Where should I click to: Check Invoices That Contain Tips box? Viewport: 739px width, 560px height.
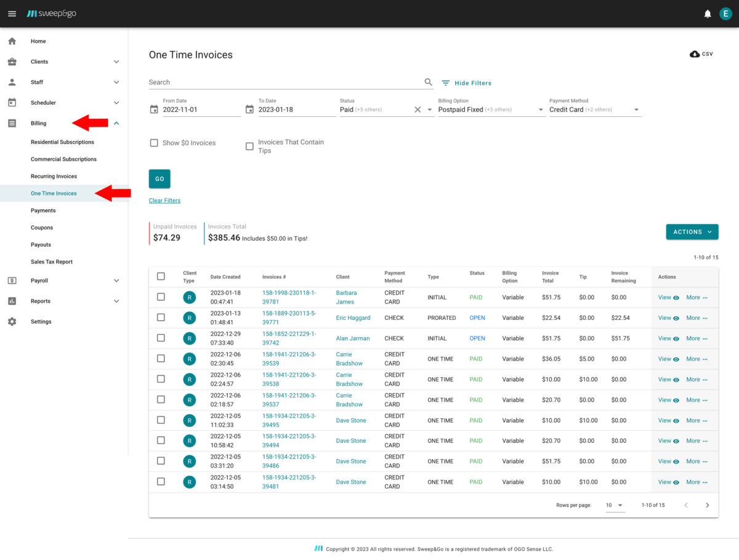coord(249,146)
